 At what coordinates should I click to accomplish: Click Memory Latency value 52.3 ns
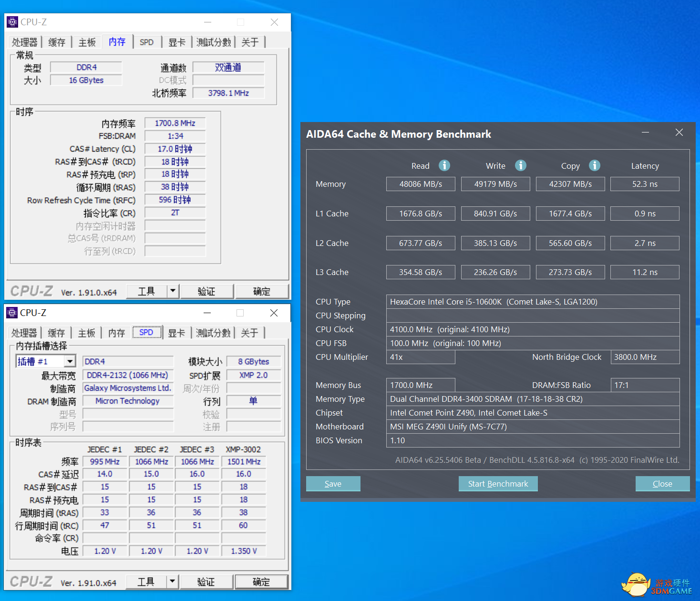[x=645, y=184]
